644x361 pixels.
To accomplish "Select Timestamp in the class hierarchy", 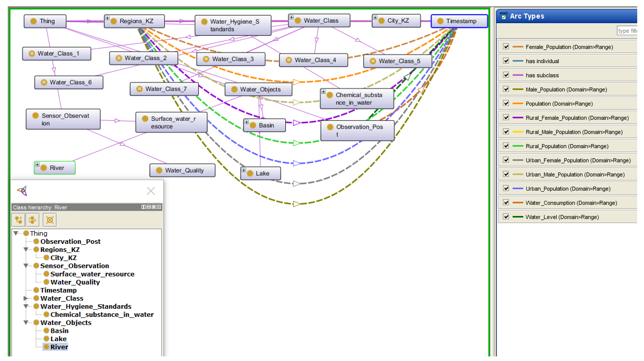I will [58, 290].
